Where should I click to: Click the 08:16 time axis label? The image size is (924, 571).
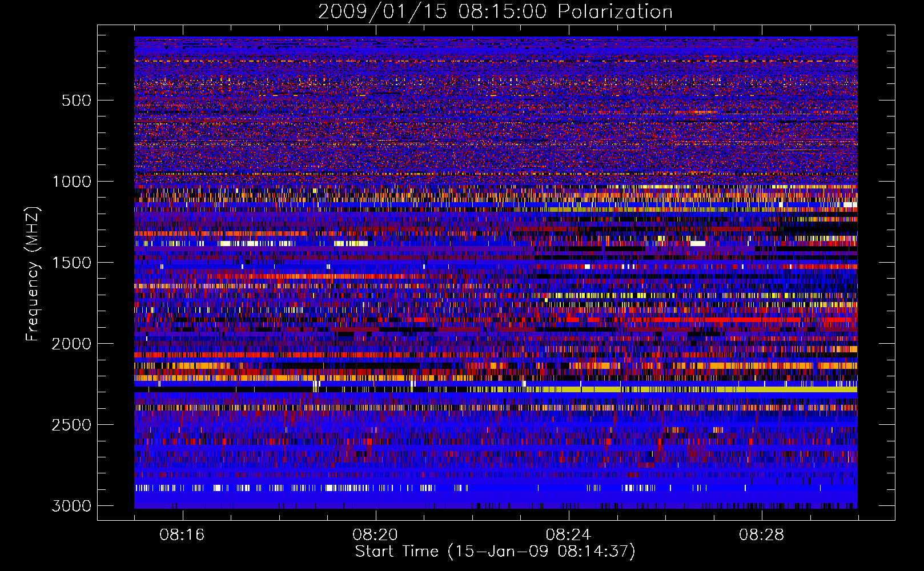pos(182,535)
